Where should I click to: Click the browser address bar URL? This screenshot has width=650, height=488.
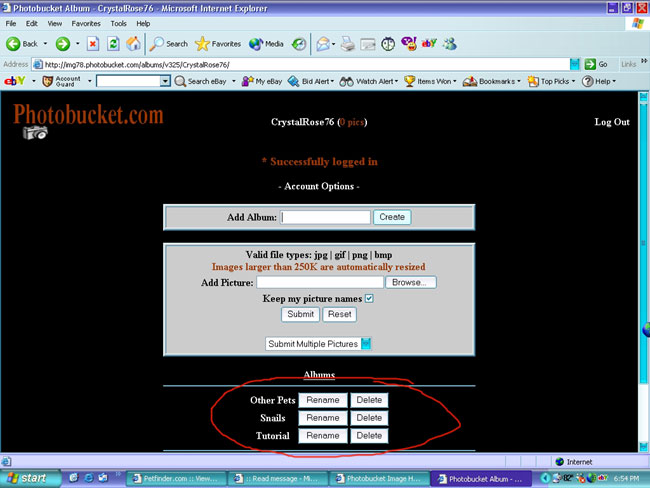[x=137, y=64]
